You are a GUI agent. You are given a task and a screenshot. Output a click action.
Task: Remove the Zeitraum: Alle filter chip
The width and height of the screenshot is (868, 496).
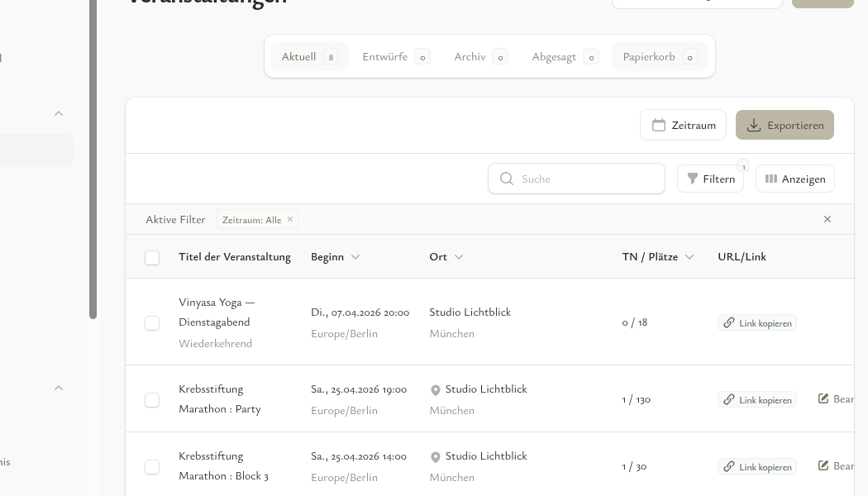[290, 219]
